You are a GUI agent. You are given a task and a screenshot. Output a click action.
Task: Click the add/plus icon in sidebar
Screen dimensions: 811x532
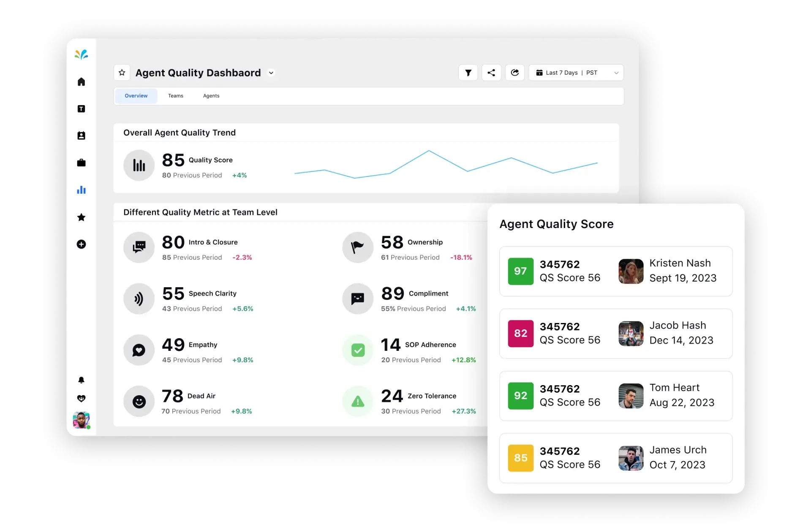tap(82, 244)
